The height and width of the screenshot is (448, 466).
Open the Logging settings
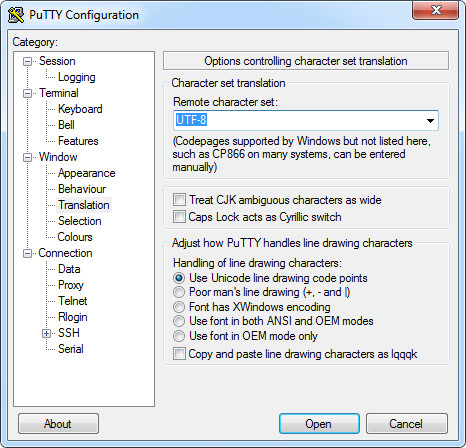tap(77, 77)
